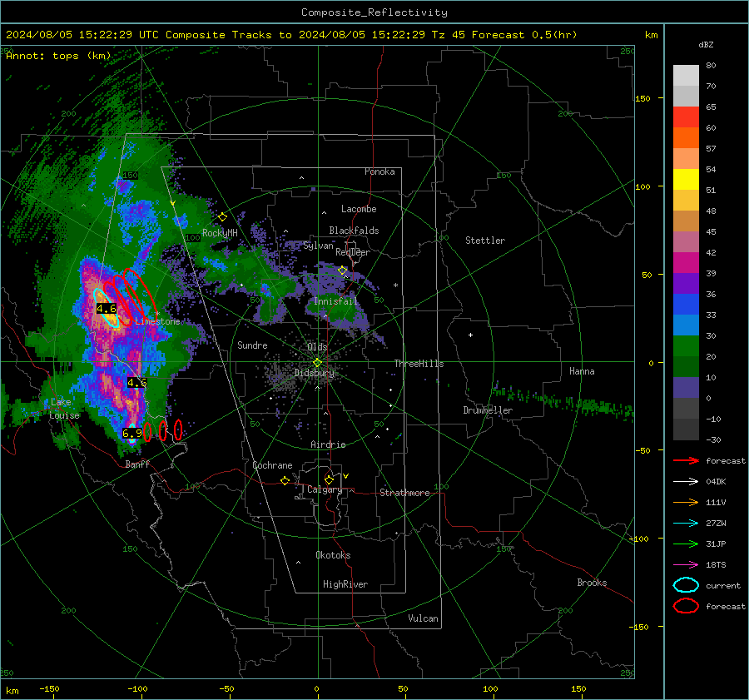Click the green radar echo band near Drumheller

pyautogui.click(x=563, y=400)
